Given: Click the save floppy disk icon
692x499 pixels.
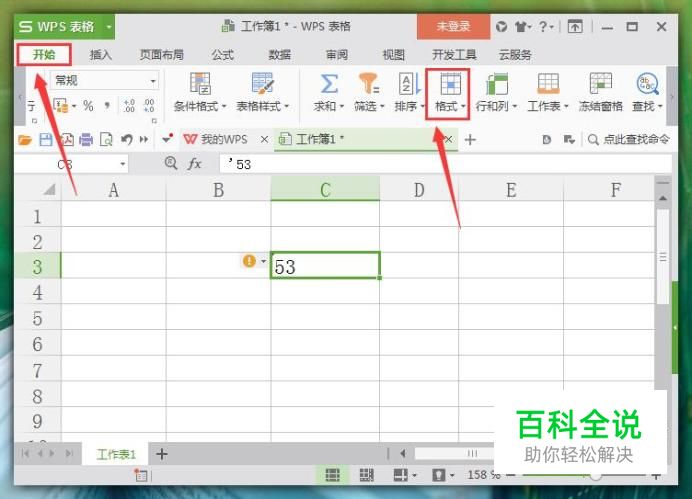Looking at the screenshot, I should coord(46,140).
